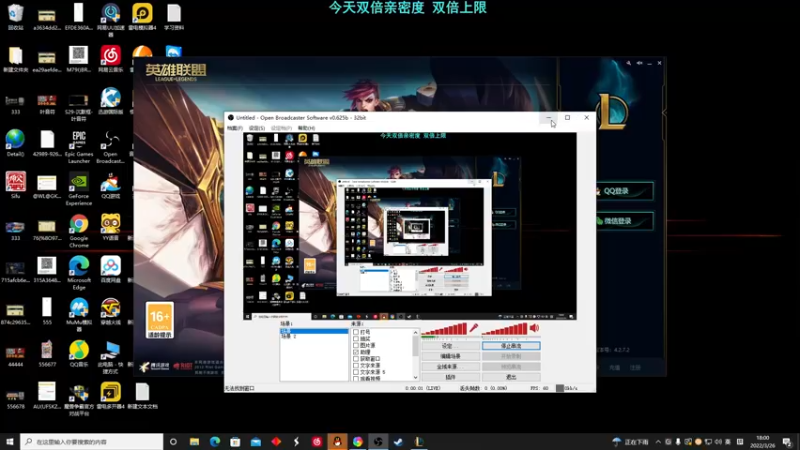The height and width of the screenshot is (450, 800).
Task: Click the Global Sources button in OBS
Action: coord(451,367)
